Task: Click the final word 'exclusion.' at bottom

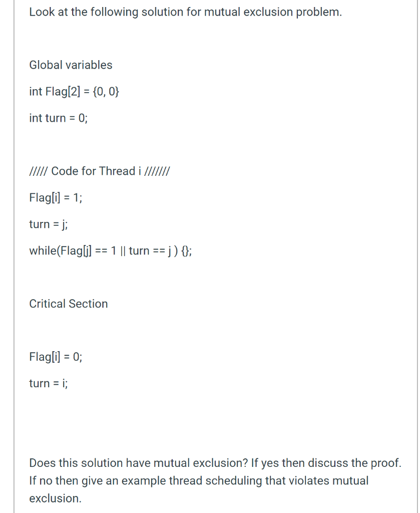Action: point(55,498)
